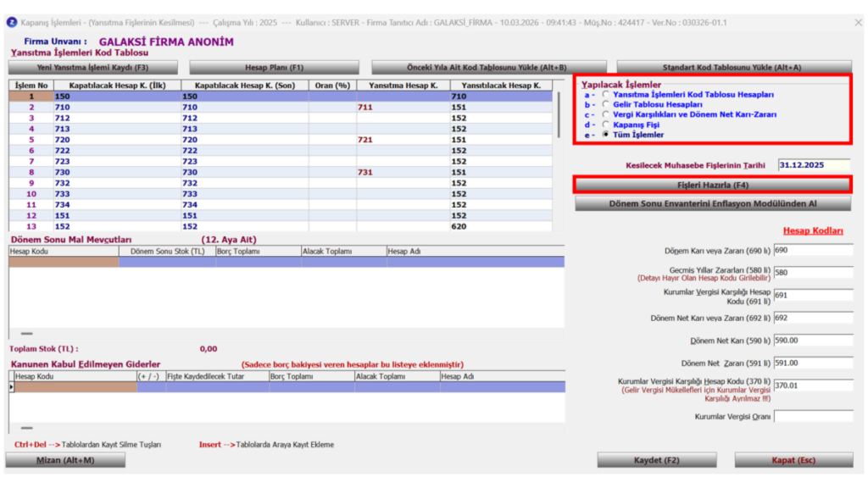Screen dimensions: 868x488
Task: Click the empty Kurumlar Vergisi Oranı field
Action: (x=813, y=416)
